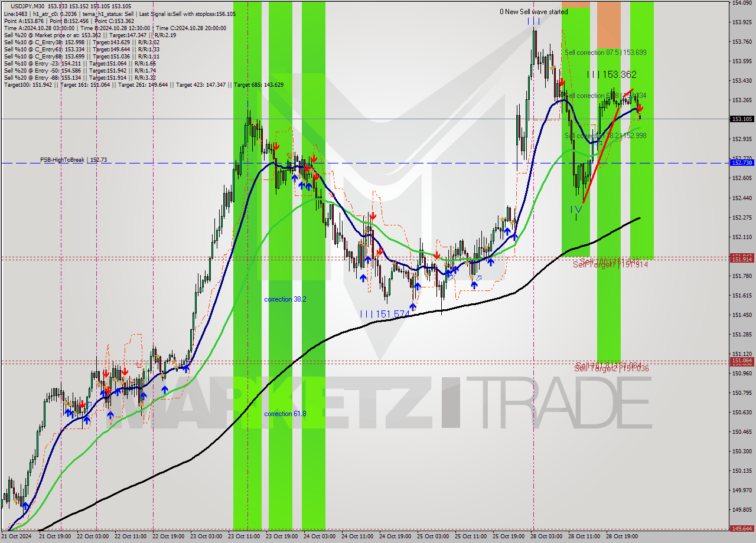Click the 151.450 price axis value
Screen dimensions: 756x543
pos(742,315)
